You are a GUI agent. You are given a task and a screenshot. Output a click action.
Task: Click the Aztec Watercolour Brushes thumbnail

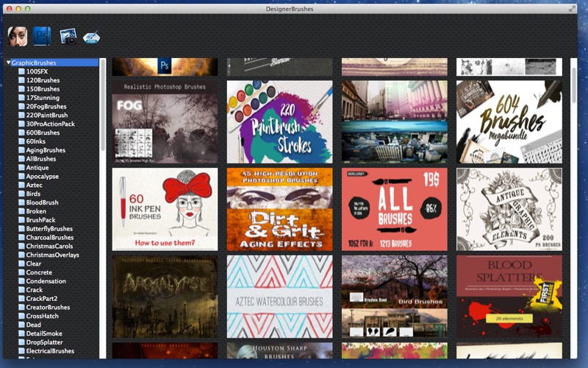[x=279, y=297]
